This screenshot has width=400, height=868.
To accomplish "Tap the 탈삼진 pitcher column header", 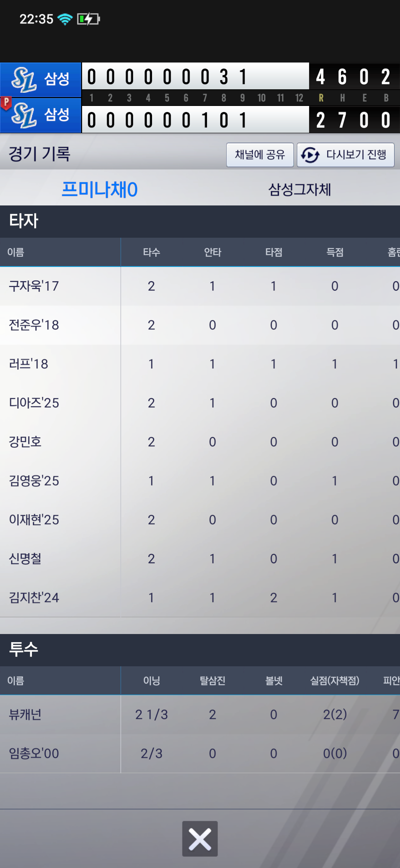I will [212, 681].
